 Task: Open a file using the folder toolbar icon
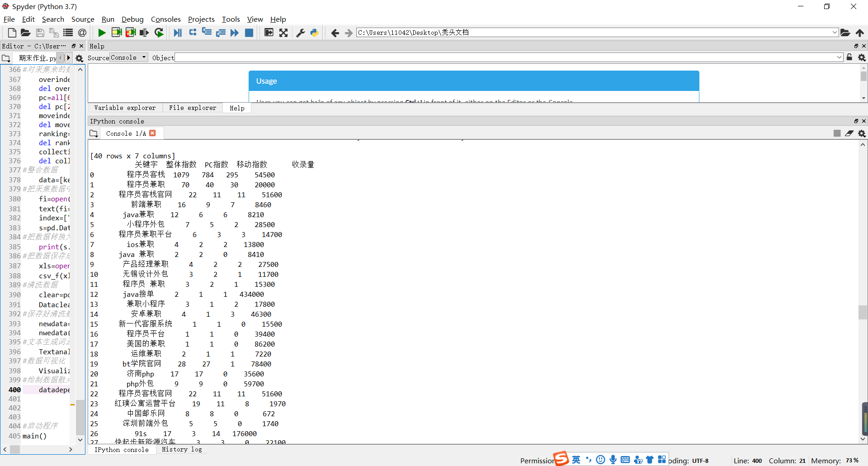click(x=26, y=33)
